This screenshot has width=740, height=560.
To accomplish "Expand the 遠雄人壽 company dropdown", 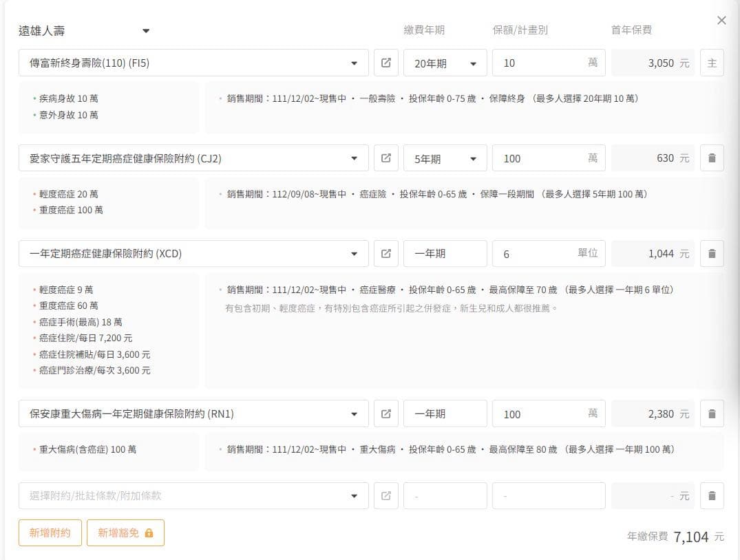I will [145, 31].
